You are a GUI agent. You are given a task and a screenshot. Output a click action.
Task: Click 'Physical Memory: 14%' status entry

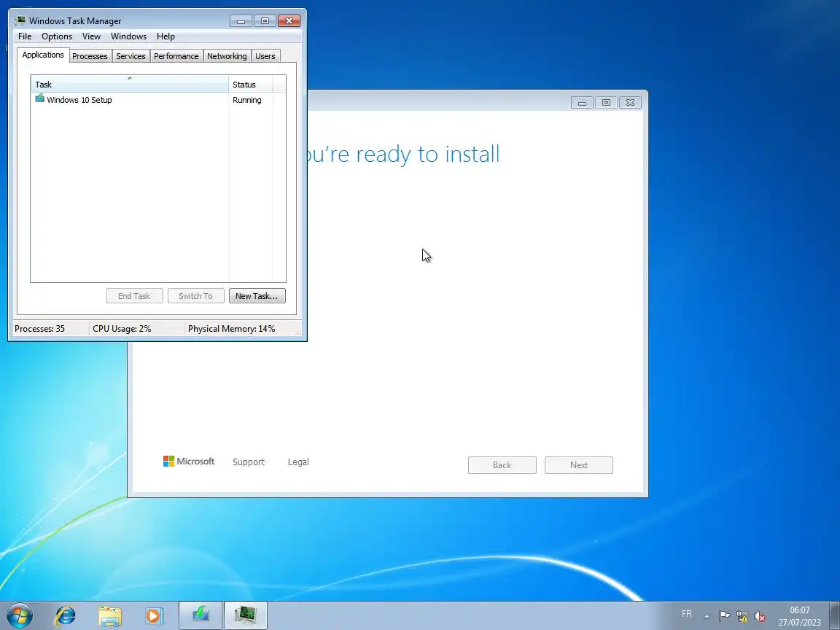tap(231, 328)
